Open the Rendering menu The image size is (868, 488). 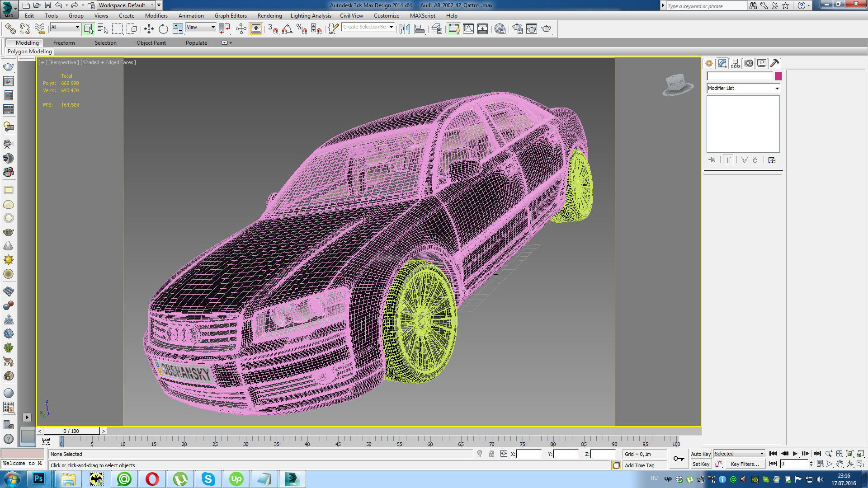[x=269, y=16]
